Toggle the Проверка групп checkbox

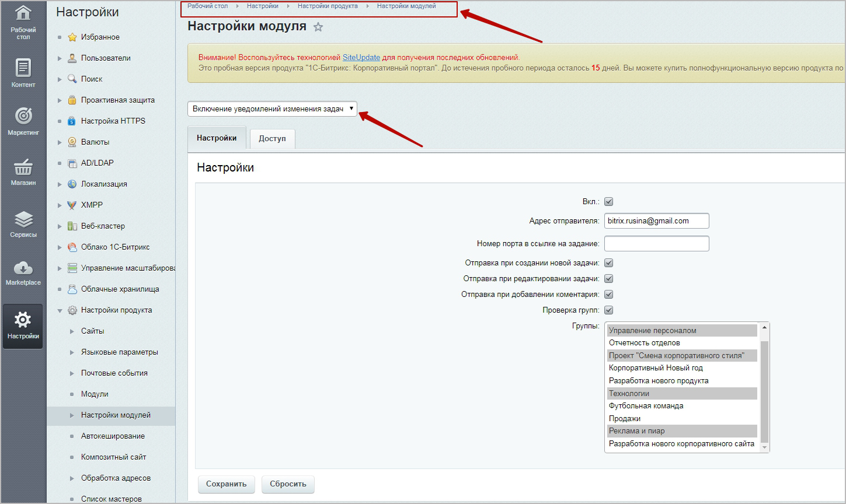(x=608, y=310)
